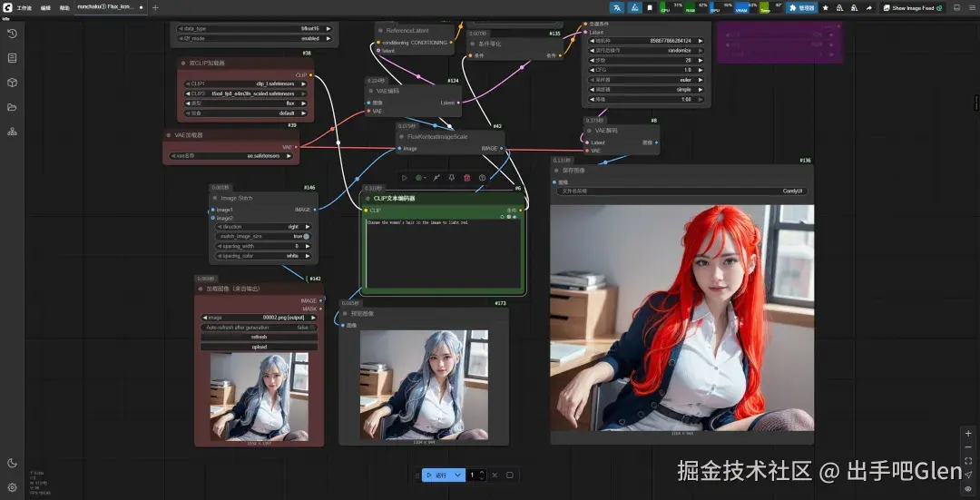Open run button dropdown arrow

459,475
